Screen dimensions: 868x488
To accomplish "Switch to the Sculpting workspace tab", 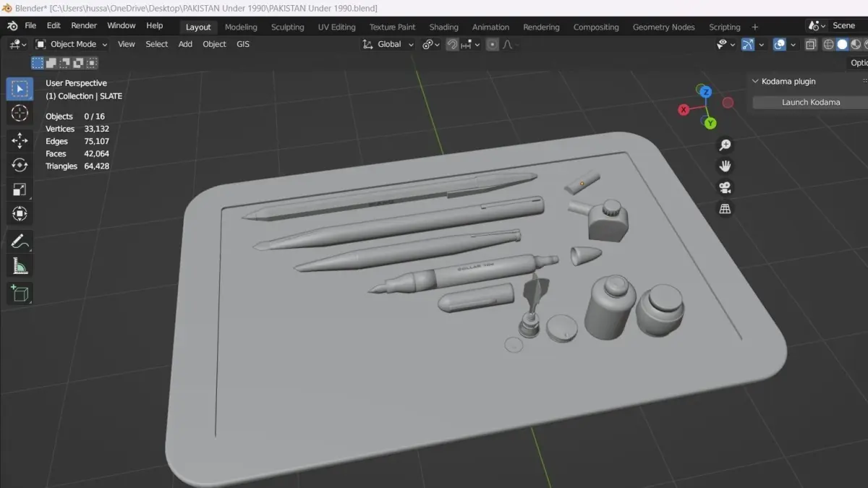I will [x=287, y=27].
